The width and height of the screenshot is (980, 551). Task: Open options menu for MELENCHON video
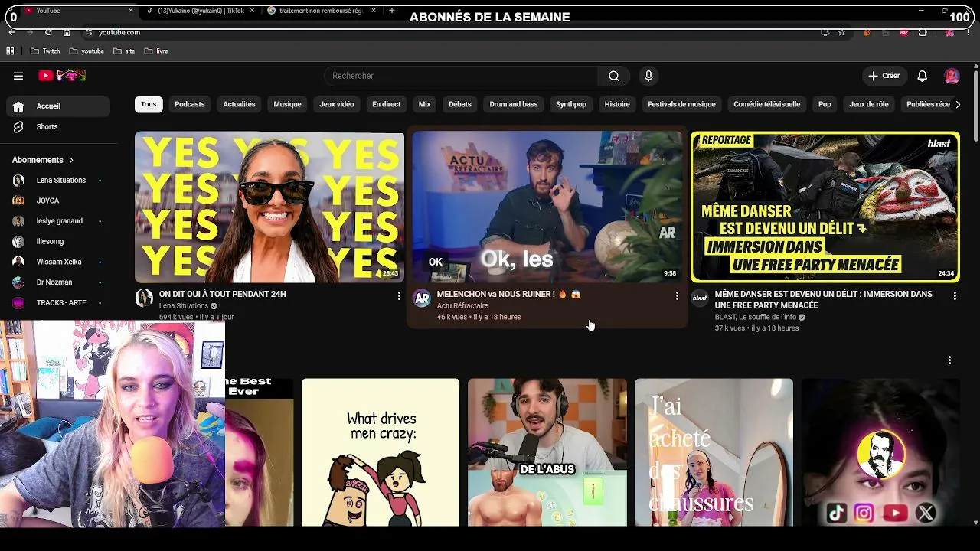point(677,295)
